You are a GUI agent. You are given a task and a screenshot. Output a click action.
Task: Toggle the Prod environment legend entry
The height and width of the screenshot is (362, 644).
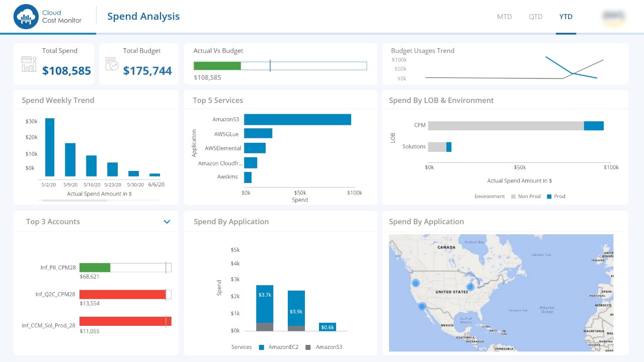coord(556,197)
